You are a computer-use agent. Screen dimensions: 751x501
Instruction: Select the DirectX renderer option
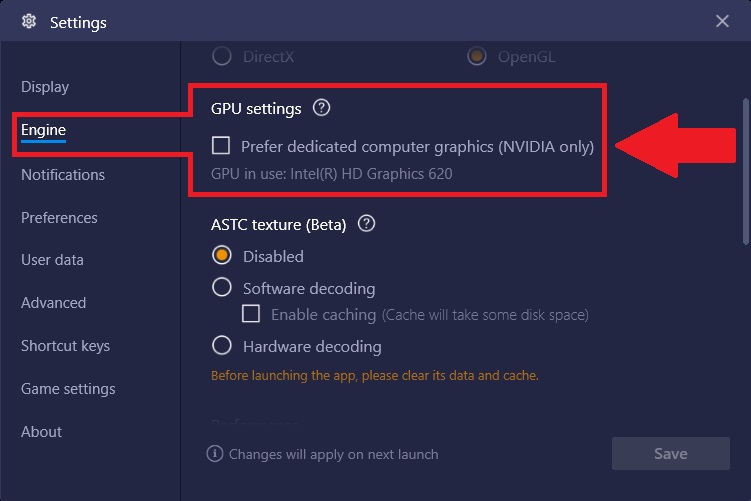coord(222,56)
